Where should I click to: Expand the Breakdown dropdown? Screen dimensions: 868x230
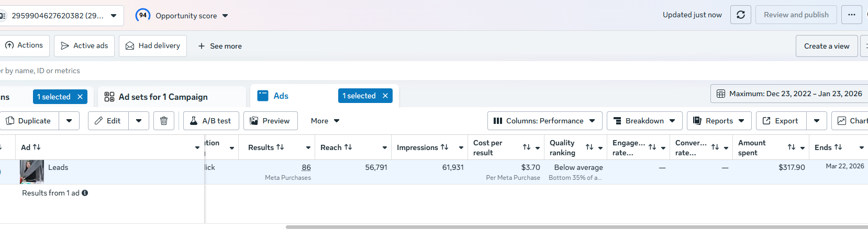644,121
